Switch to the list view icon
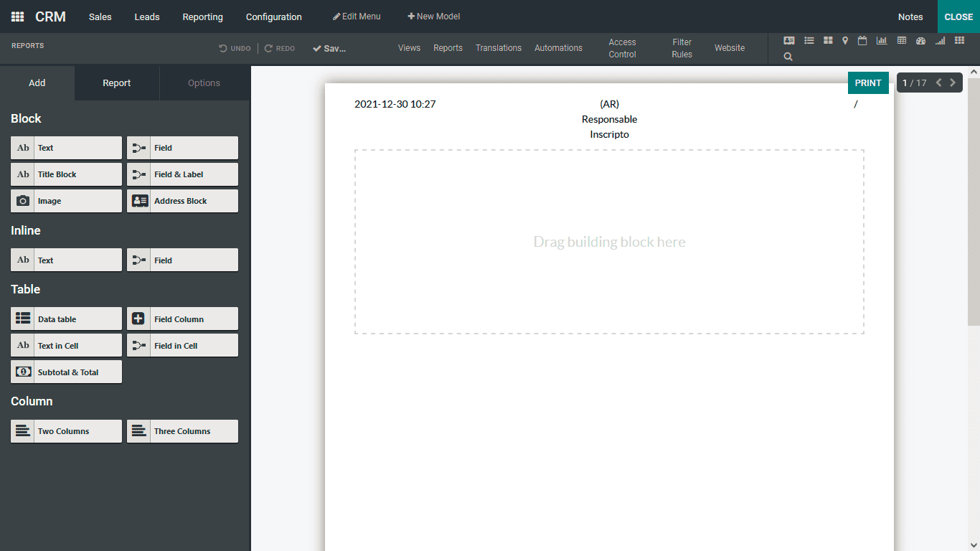The image size is (980, 551). (x=809, y=41)
